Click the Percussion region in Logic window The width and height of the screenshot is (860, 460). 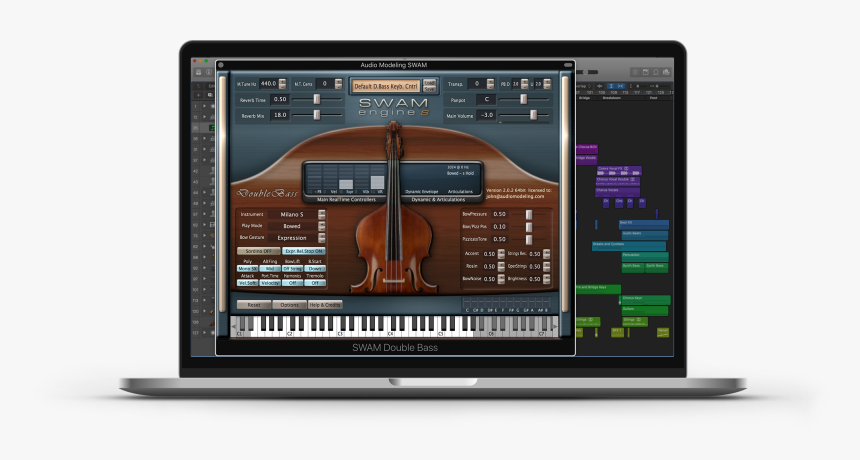coord(644,256)
